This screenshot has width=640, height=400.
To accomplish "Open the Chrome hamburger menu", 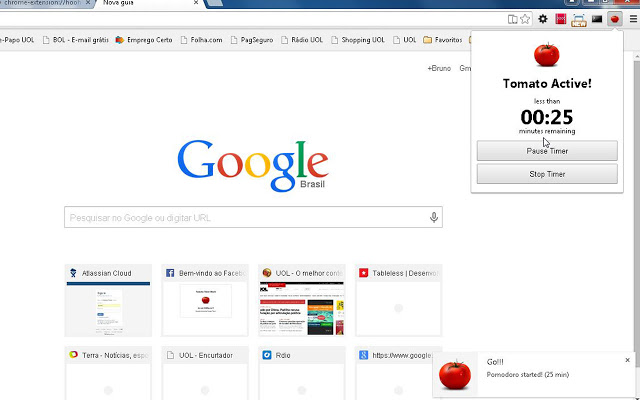I will click(633, 19).
